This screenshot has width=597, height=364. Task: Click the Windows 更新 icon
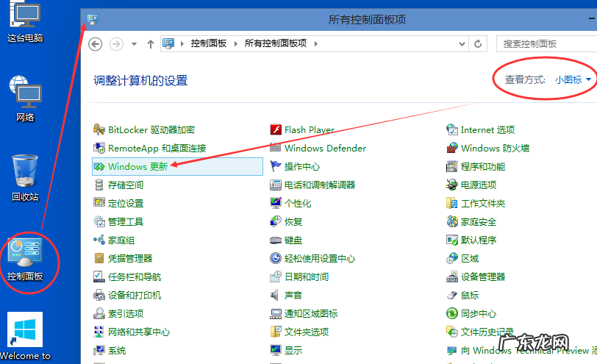click(99, 166)
